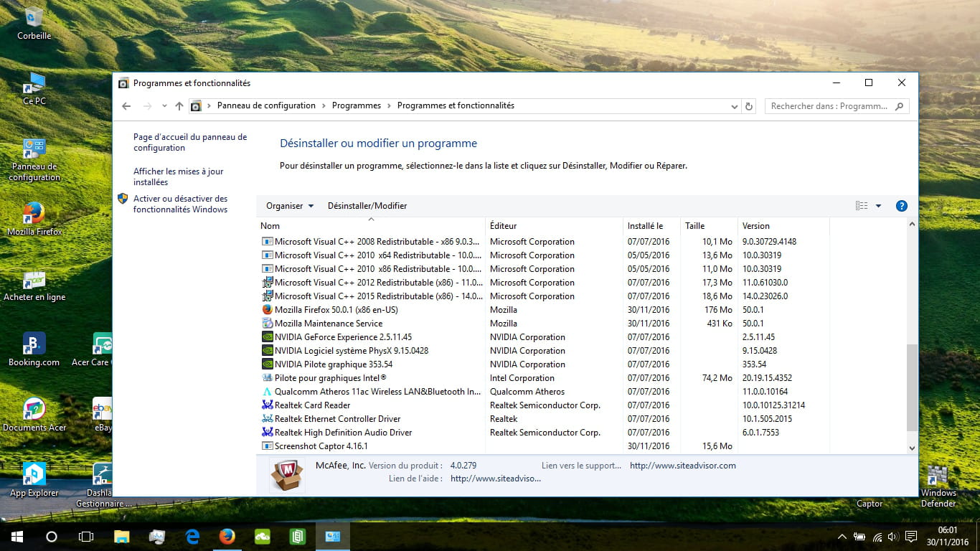Screen dimensions: 980x551
Task: Click the Lien de l'aide siteadviso link
Action: (x=496, y=479)
